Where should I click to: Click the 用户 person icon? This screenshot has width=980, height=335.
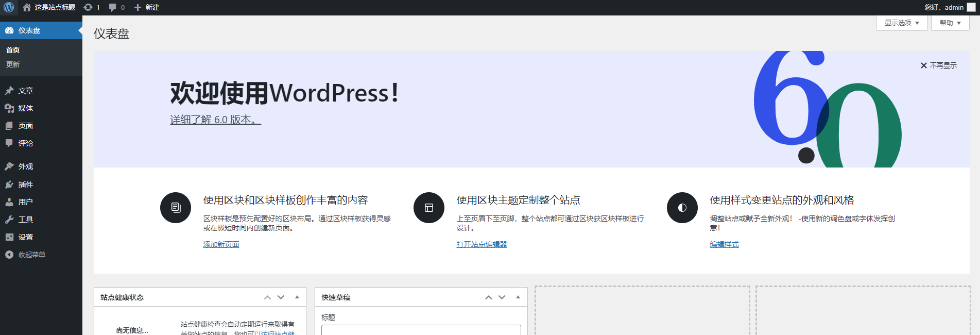click(x=9, y=202)
